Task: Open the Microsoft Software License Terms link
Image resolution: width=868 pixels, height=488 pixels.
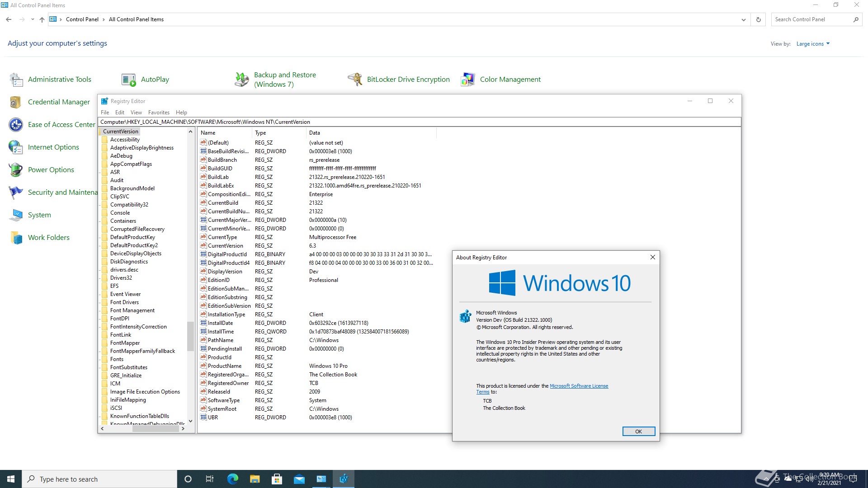Action: (x=579, y=386)
